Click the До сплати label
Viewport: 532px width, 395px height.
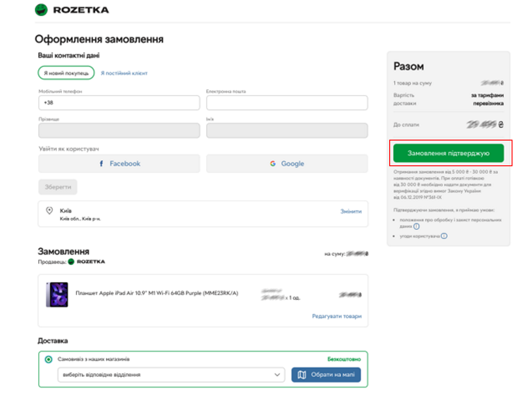click(406, 125)
